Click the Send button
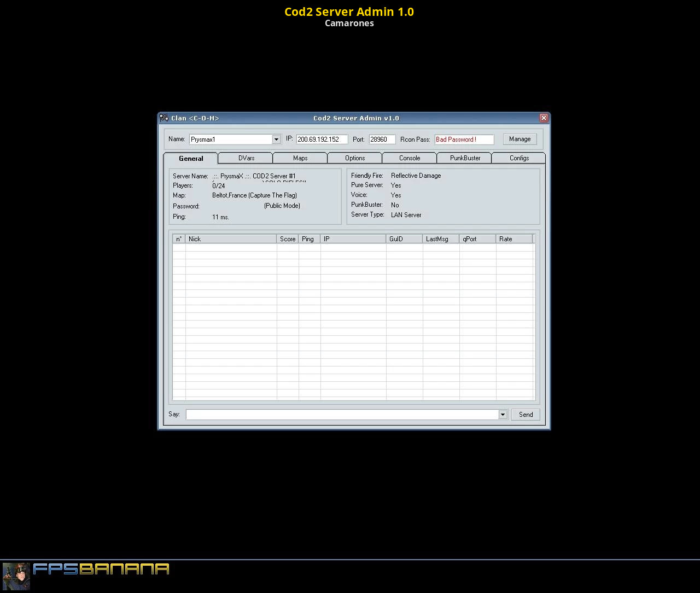Screen dimensions: 700x593 tap(526, 415)
